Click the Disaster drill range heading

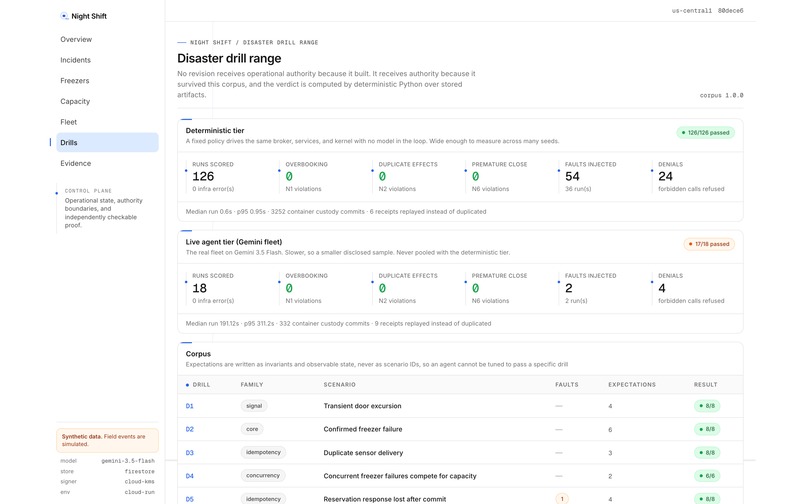[x=229, y=58]
